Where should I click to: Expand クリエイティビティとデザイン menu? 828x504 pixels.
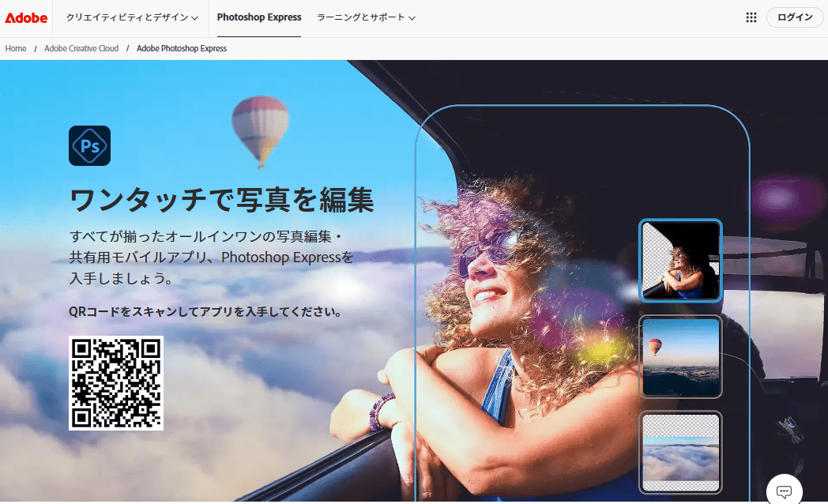(x=132, y=17)
